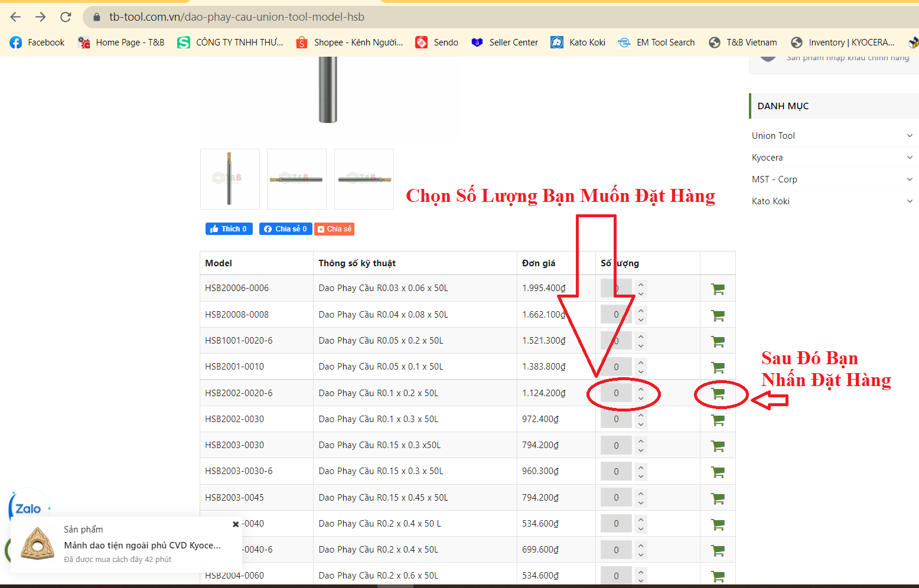Expand Kato Koki category
Screen dimensions: 919x588
[x=910, y=201]
